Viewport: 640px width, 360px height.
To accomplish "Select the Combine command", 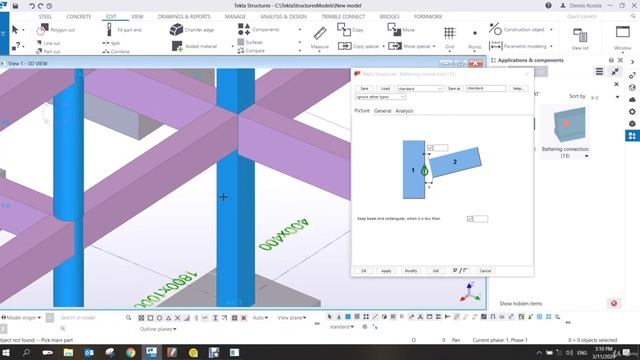I will pos(116,51).
